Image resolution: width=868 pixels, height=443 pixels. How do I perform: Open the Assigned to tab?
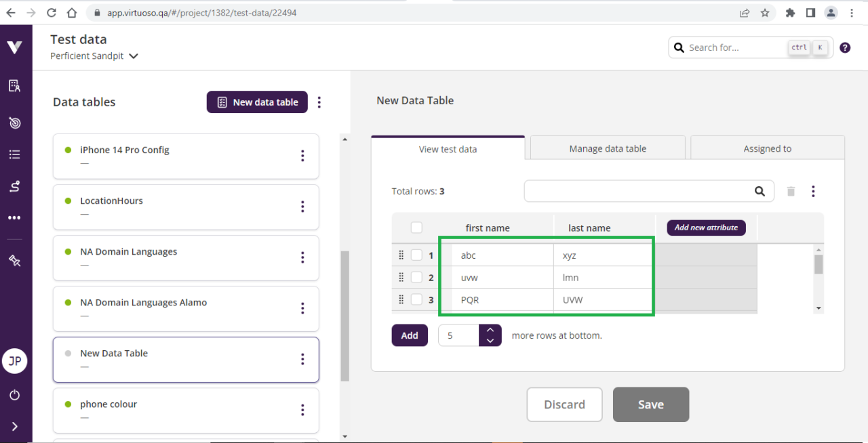tap(767, 148)
